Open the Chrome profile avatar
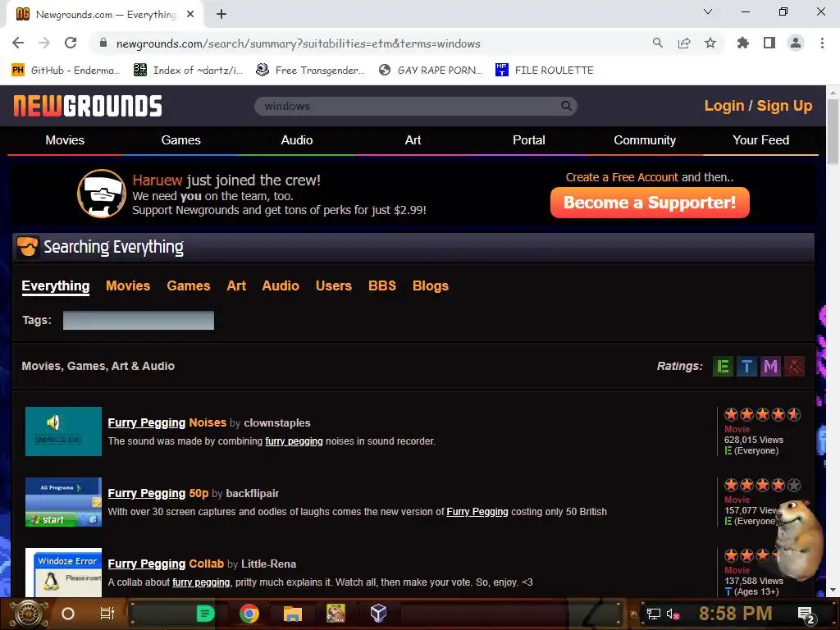Screen dimensions: 840x630 click(796, 43)
